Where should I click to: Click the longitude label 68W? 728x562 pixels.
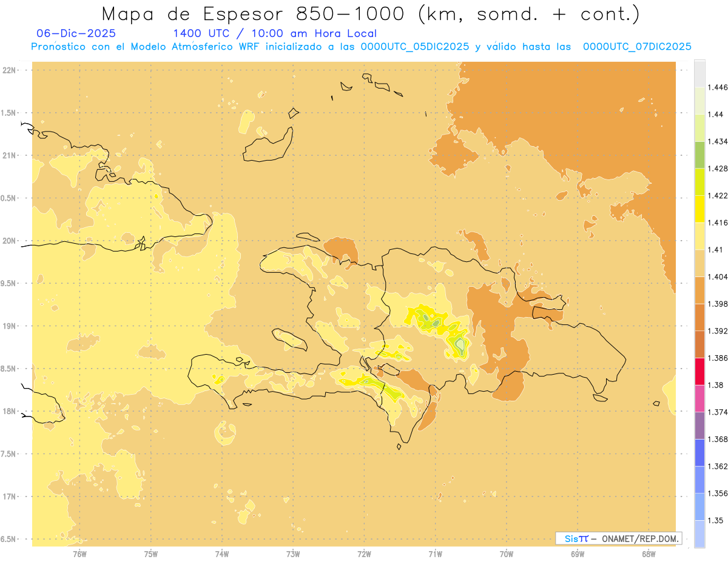[649, 553]
